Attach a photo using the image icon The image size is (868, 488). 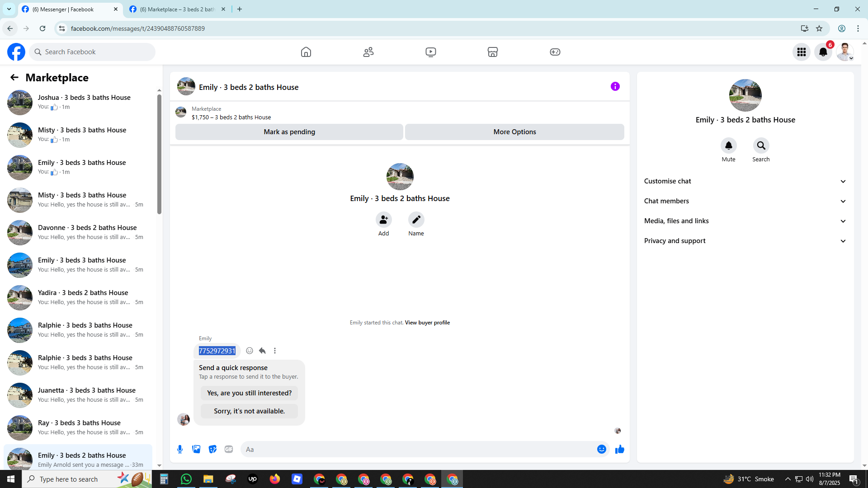196,449
